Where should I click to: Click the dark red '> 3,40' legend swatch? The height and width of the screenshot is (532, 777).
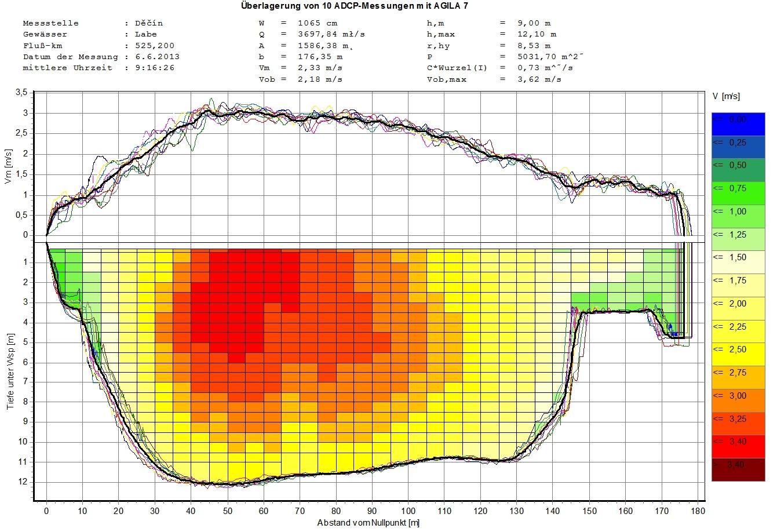738,469
